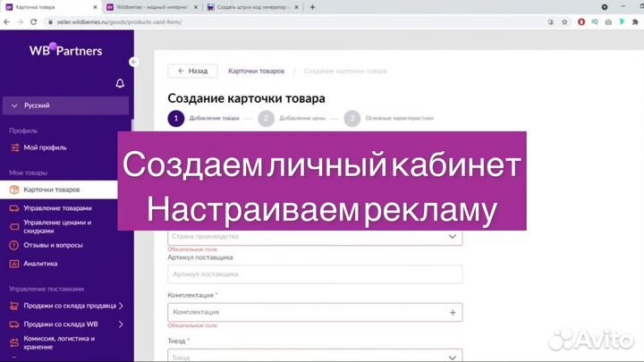Click the translate page icon in address bar
The width and height of the screenshot is (644, 362).
pyautogui.click(x=551, y=21)
